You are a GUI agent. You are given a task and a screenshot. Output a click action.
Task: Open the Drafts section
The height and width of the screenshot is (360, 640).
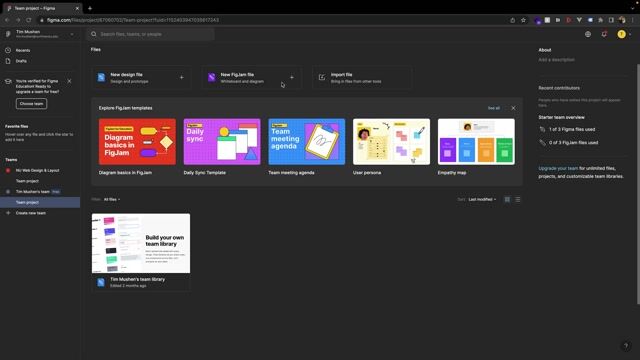pos(21,61)
